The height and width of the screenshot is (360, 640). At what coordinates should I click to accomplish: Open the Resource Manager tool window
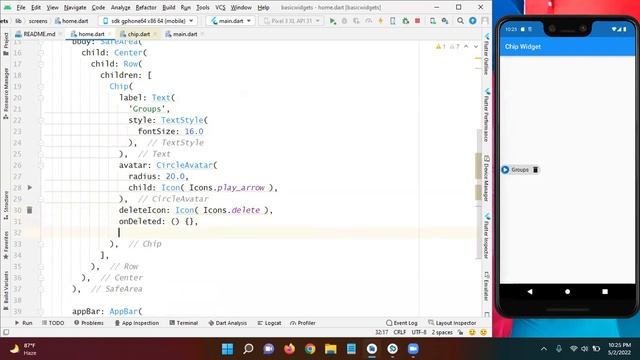click(6, 94)
